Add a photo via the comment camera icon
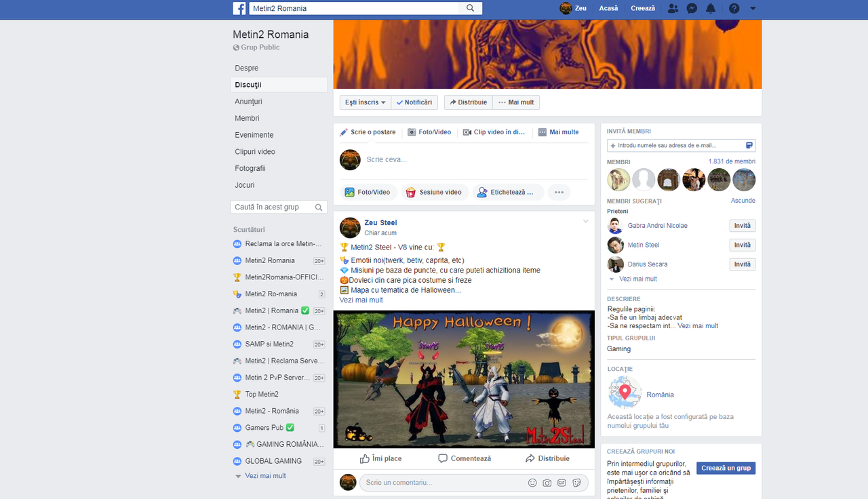 pyautogui.click(x=547, y=482)
